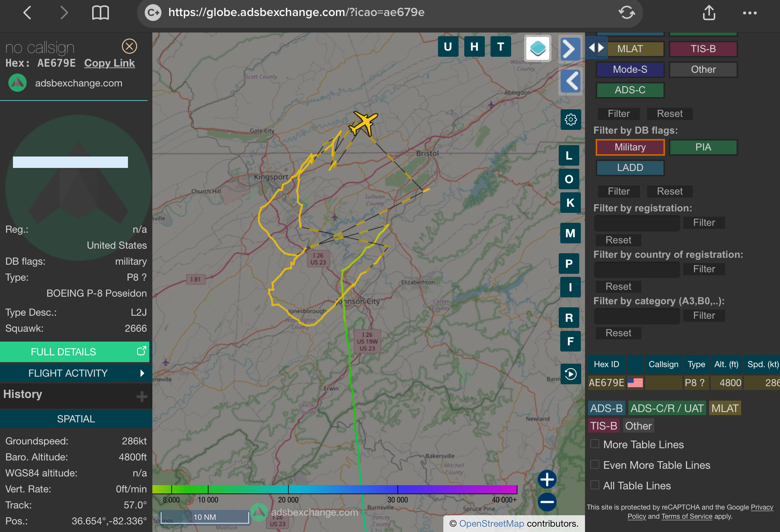
Task: Toggle the Other source filter
Action: pyautogui.click(x=703, y=69)
